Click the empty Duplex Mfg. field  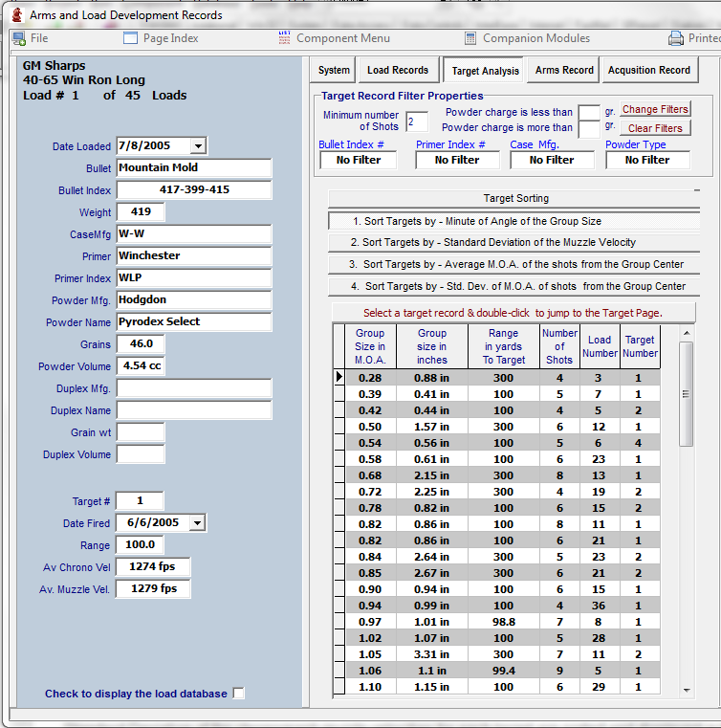pyautogui.click(x=194, y=387)
